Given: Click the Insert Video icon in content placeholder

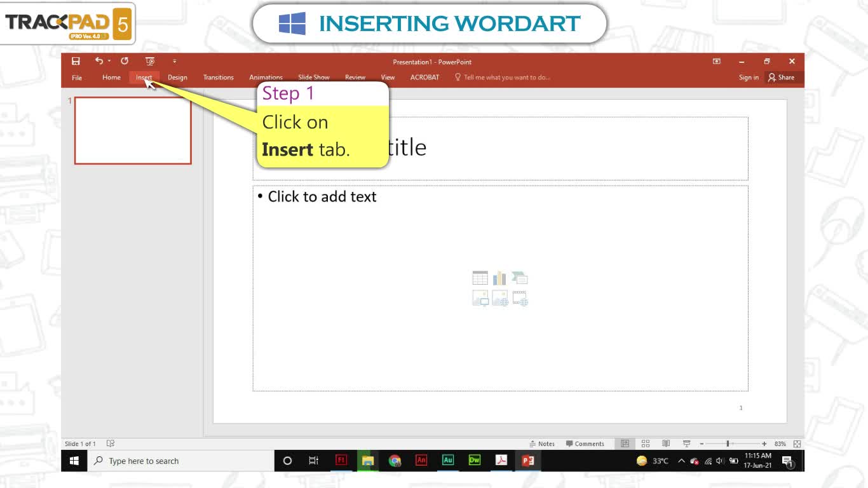Looking at the screenshot, I should click(520, 298).
